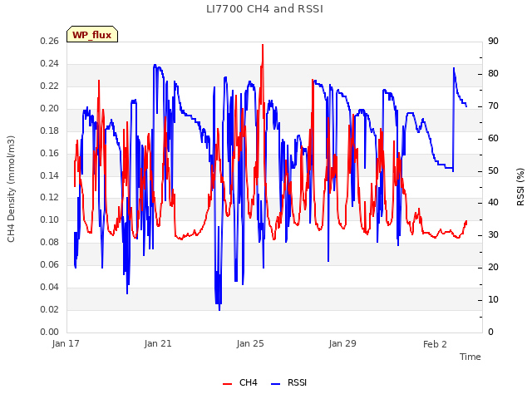Click the red CH4 legend color marker
The width and height of the screenshot is (532, 399).
pos(227,384)
